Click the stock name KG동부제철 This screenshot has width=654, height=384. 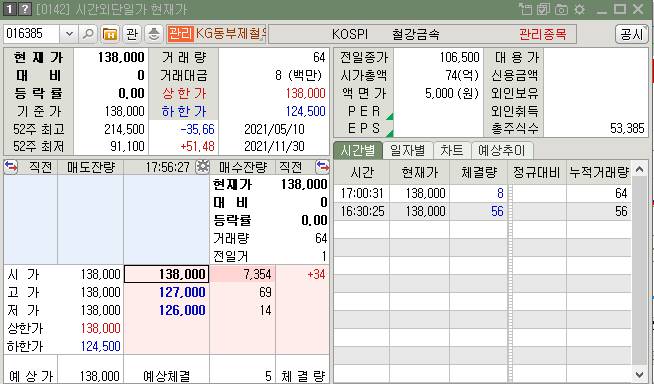tap(231, 34)
